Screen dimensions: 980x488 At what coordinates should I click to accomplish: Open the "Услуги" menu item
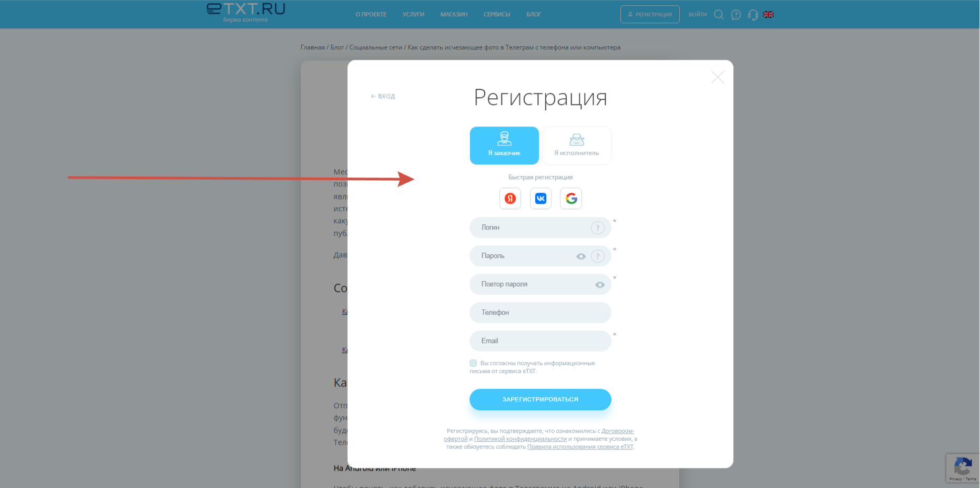point(413,15)
